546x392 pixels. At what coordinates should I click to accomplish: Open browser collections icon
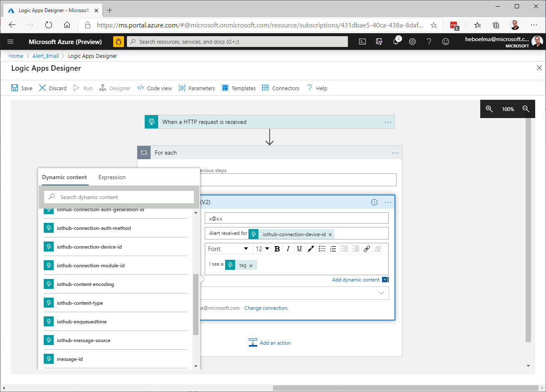(496, 25)
